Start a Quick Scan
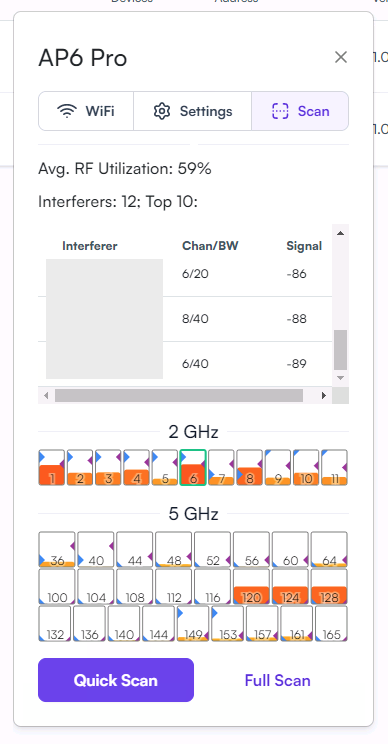The height and width of the screenshot is (744, 388). point(116,680)
